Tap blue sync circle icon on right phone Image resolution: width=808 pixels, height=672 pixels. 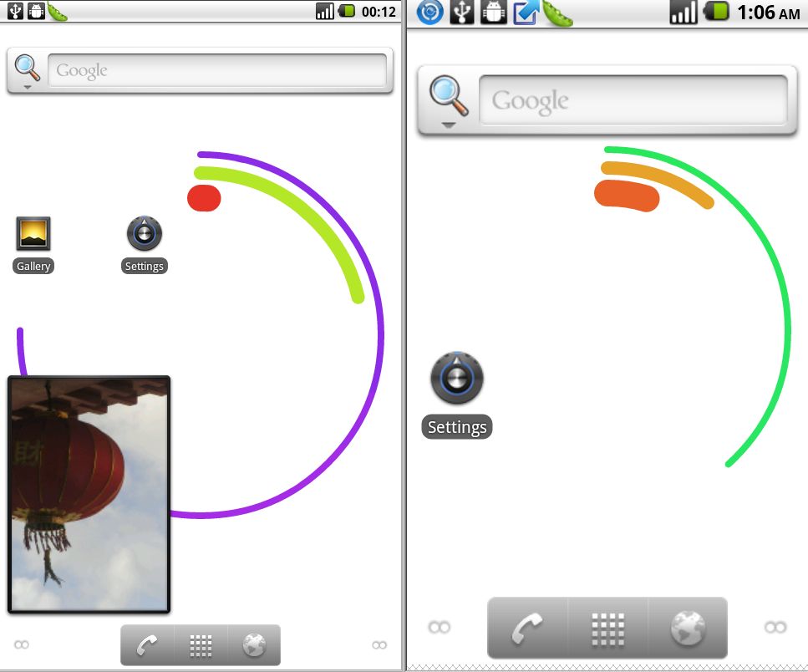pyautogui.click(x=429, y=13)
